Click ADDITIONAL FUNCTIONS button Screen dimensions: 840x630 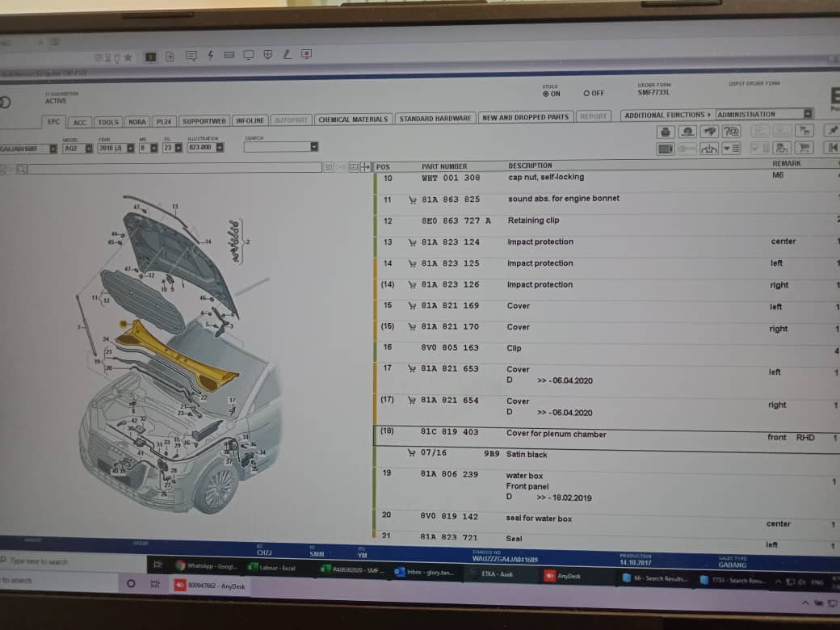[667, 115]
